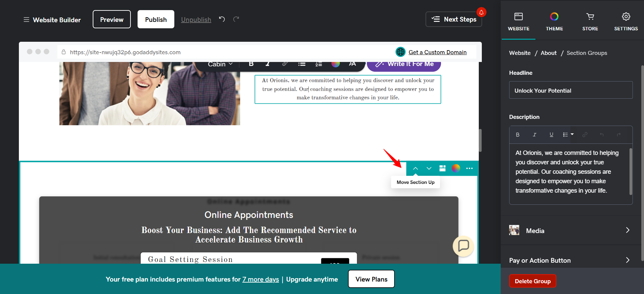Apply underline in Description editor
Screen dimensions: 644x294
(551, 135)
